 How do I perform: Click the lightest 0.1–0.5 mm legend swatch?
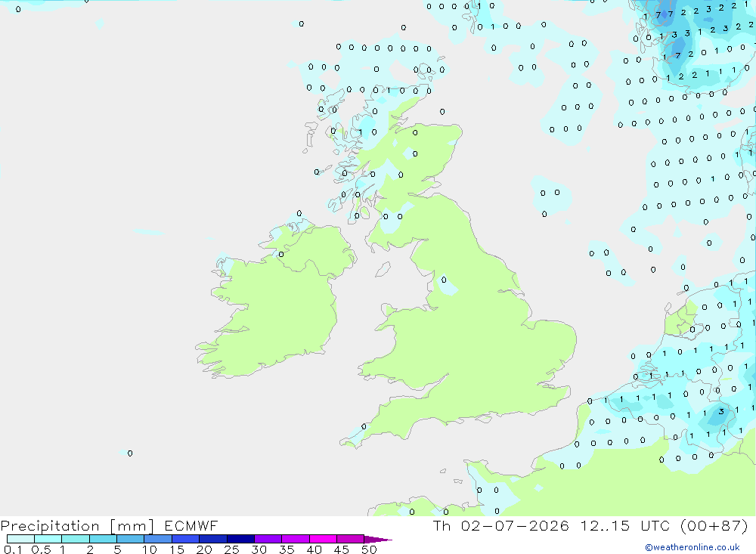(20, 539)
